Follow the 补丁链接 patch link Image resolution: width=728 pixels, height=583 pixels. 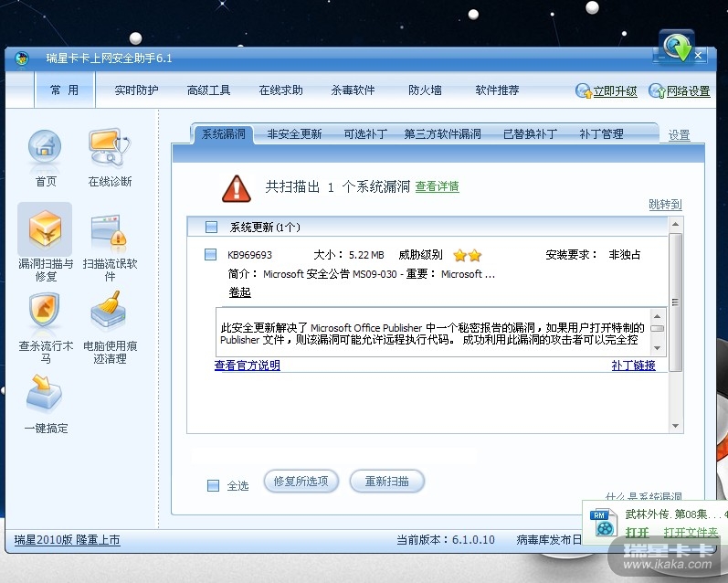(633, 366)
